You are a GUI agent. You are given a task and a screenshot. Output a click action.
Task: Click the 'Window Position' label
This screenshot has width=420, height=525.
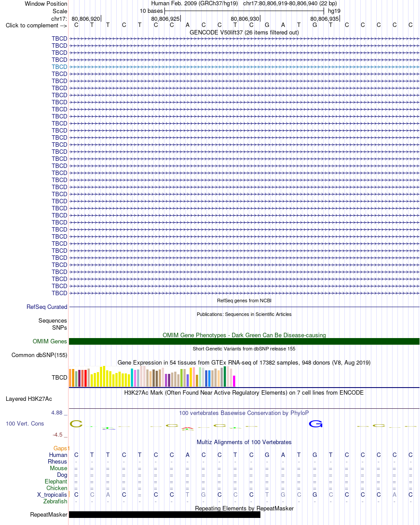pos(46,4)
